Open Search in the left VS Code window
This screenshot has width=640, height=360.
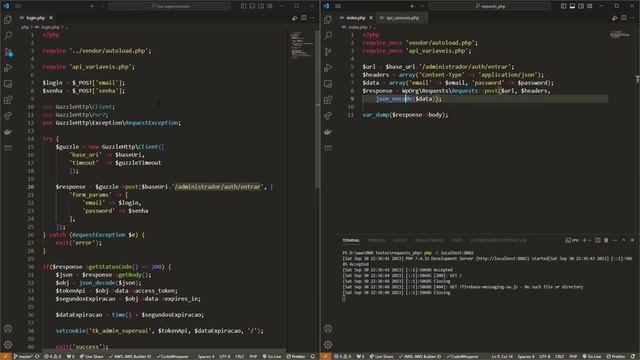pos(8,36)
